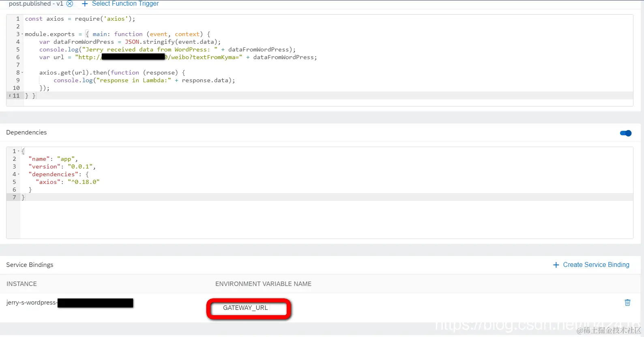The width and height of the screenshot is (644, 337).
Task: Click the ENVIRONMENT VARIABLE NAME column header
Action: pyautogui.click(x=263, y=284)
